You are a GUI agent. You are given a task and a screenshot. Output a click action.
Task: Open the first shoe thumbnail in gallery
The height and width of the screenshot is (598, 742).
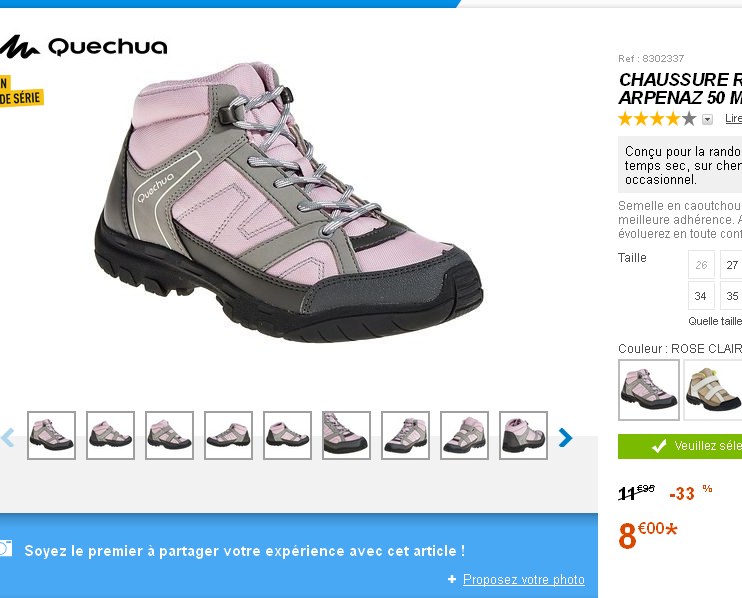point(52,435)
